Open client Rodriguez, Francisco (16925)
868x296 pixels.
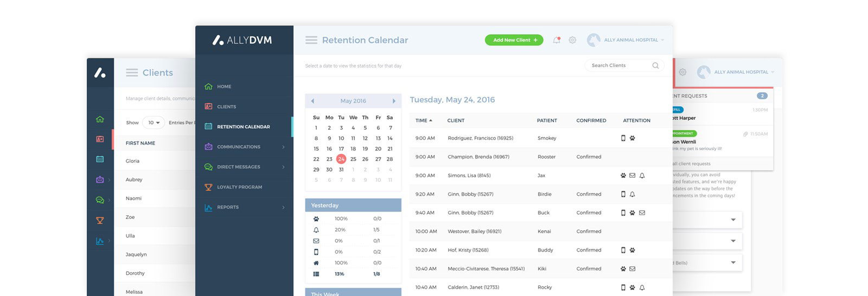point(480,138)
